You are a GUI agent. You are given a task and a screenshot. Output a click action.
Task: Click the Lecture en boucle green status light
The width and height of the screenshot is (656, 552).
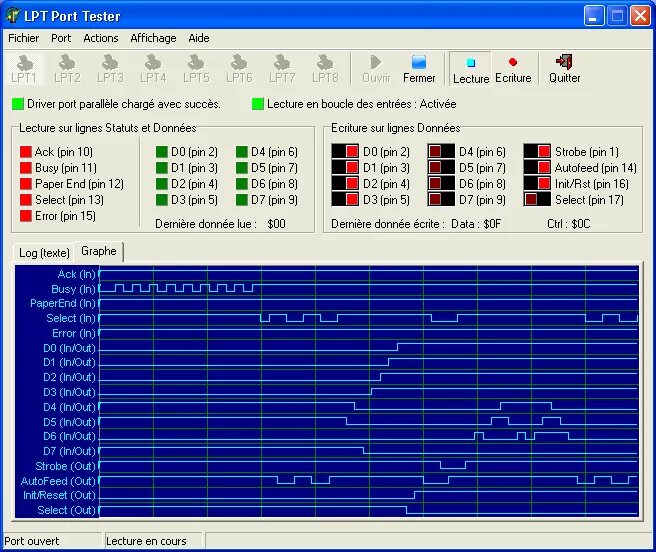[258, 104]
